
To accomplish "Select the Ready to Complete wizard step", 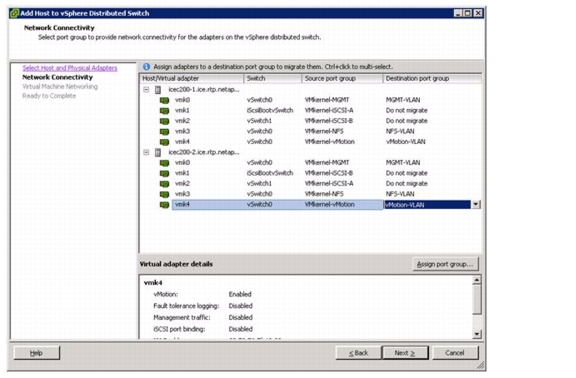I will point(49,96).
